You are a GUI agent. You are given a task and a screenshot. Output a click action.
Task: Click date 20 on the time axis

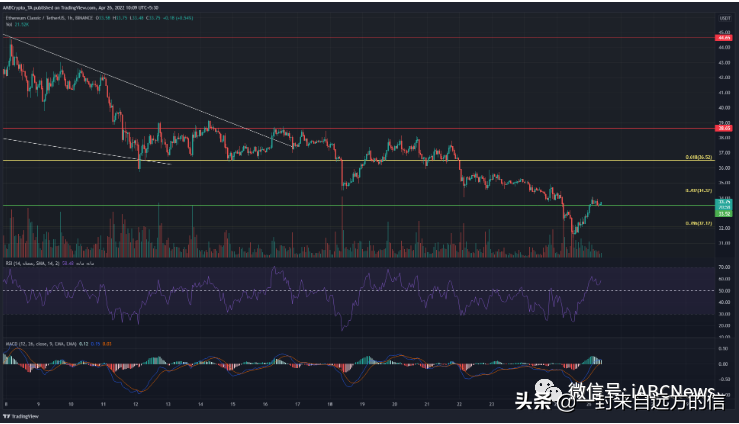click(x=394, y=404)
